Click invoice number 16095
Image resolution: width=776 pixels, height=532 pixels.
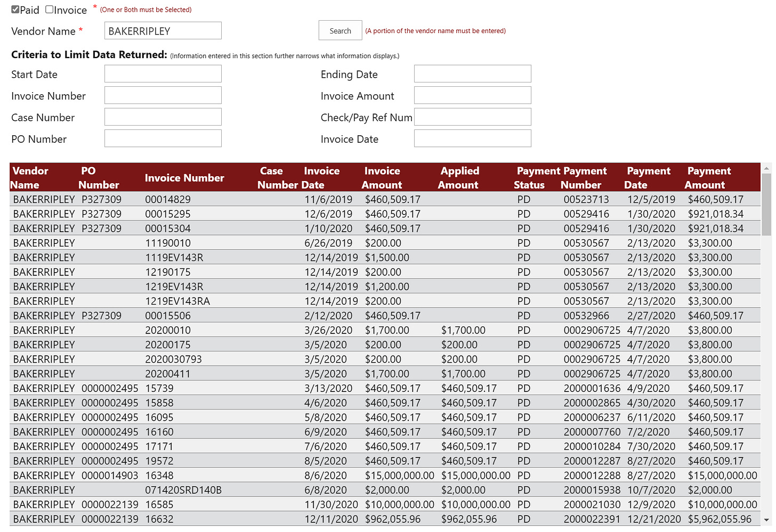pos(159,418)
